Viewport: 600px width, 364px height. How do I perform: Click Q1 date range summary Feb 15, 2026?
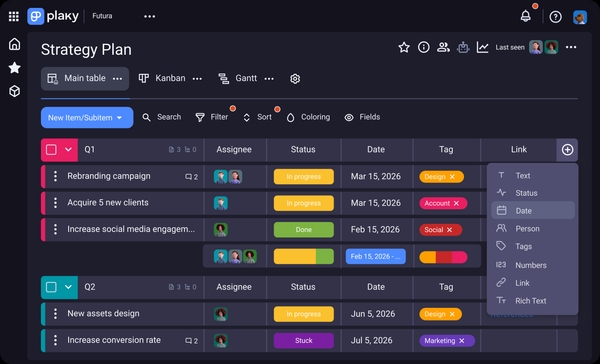point(376,256)
